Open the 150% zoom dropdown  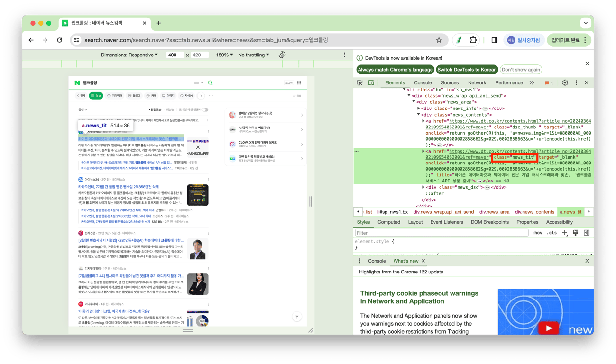[224, 55]
